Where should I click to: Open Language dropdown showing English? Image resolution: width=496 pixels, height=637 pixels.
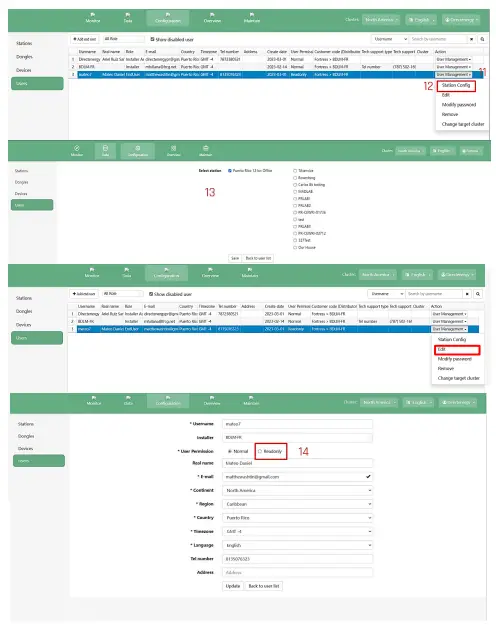click(297, 545)
